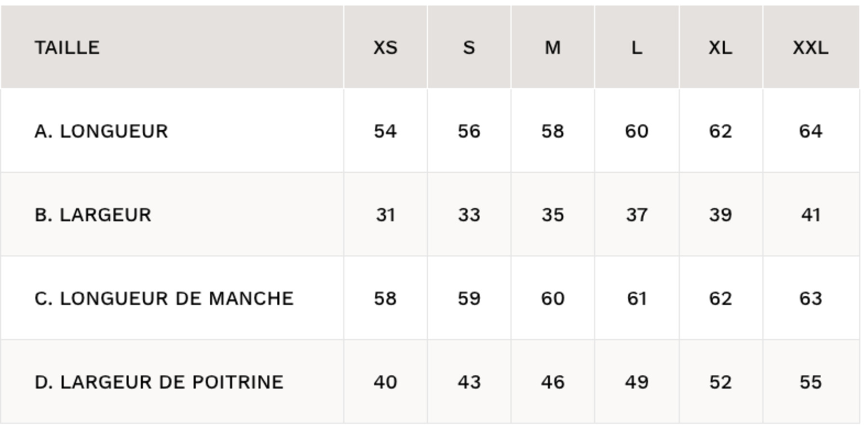This screenshot has width=868, height=426.
Task: Click the XL size column header
Action: coord(720,48)
